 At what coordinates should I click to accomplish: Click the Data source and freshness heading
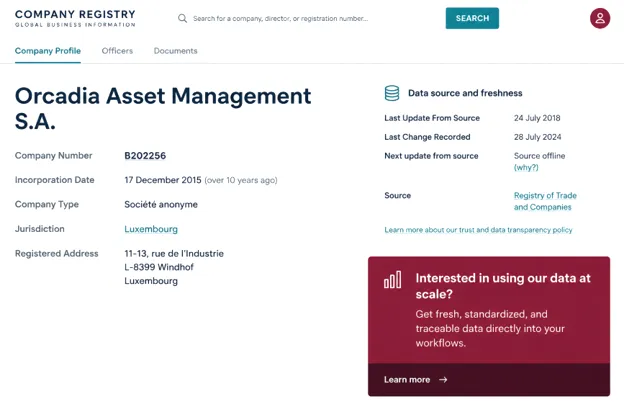pyautogui.click(x=465, y=93)
